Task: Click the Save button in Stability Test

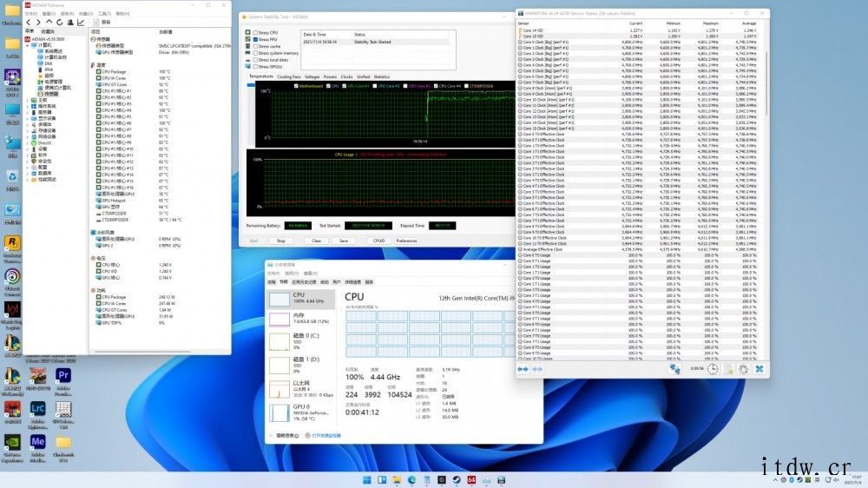Action: 344,241
